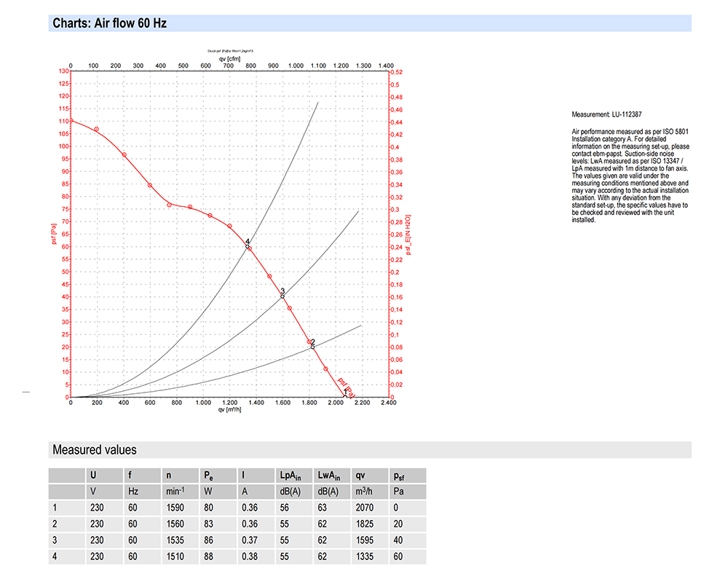Click the 'Measured values' section header
The width and height of the screenshot is (728, 579).
[x=95, y=449]
